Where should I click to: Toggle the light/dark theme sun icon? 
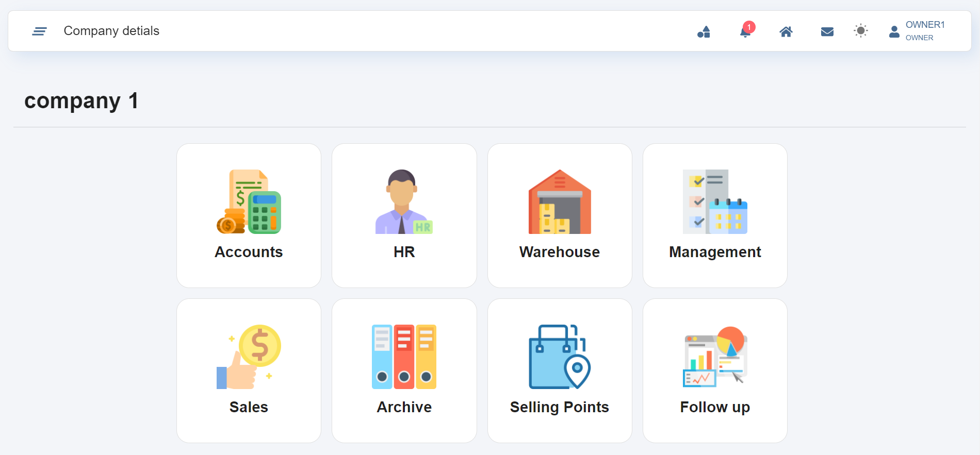[860, 31]
